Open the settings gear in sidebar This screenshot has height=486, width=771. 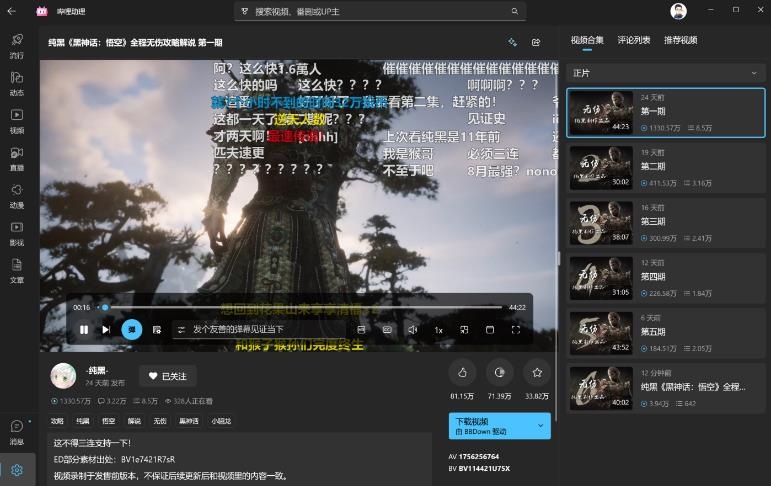tap(17, 470)
